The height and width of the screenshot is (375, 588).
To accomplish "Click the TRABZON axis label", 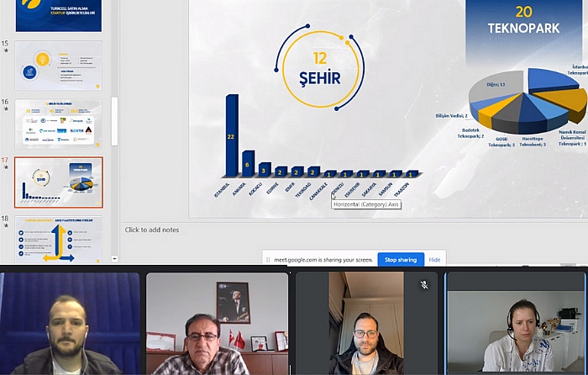I will click(402, 189).
